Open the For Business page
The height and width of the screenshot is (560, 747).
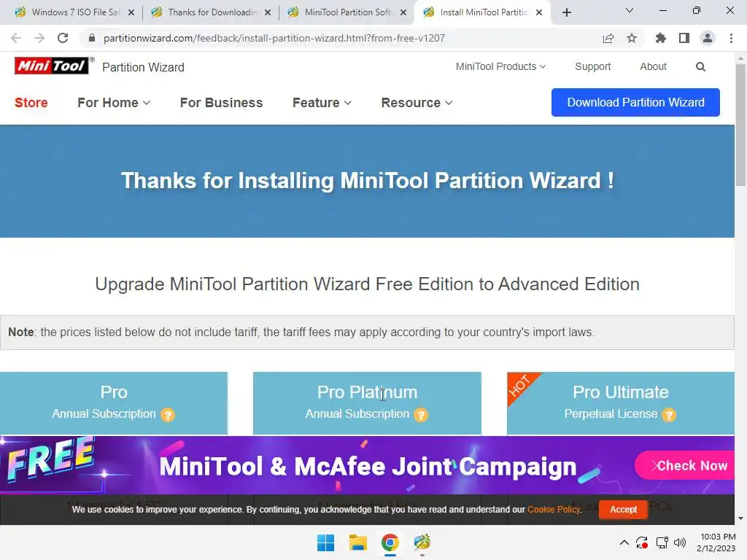pos(221,103)
